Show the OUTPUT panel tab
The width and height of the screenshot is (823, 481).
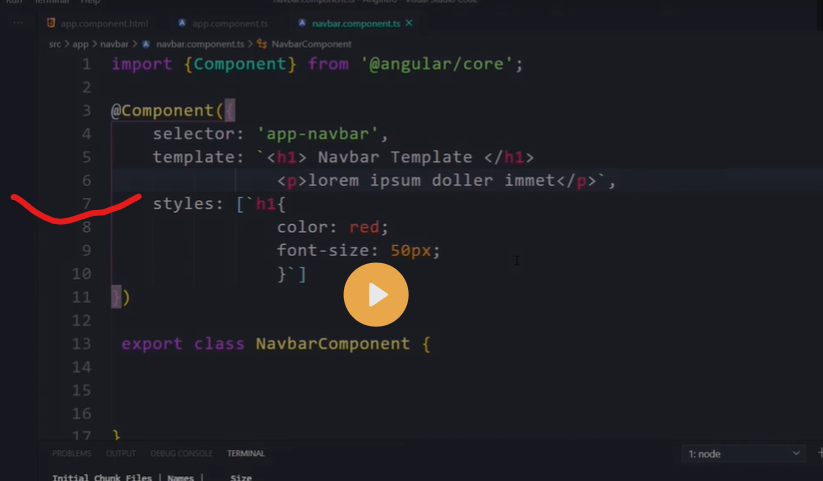point(121,454)
